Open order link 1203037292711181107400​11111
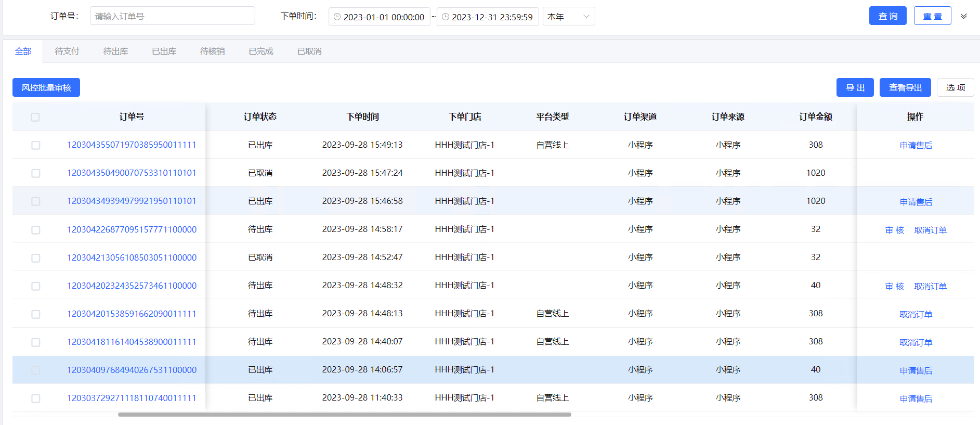Image resolution: width=980 pixels, height=425 pixels. point(132,398)
